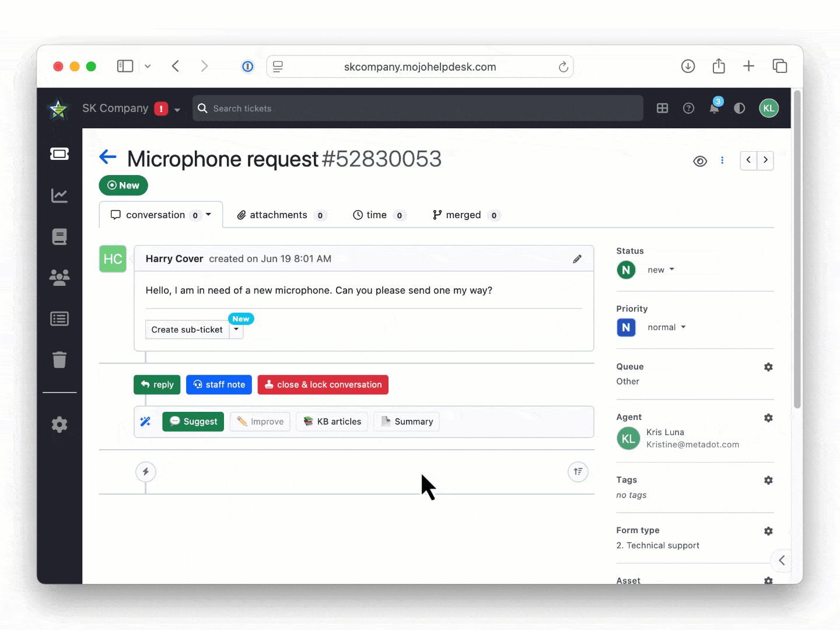
Task: Click the magic wand AI assist icon
Action: coord(145,421)
